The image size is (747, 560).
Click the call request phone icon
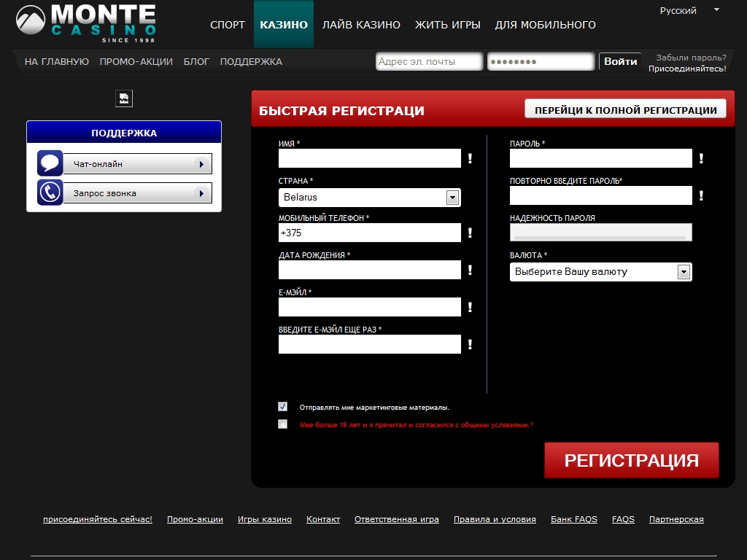(50, 192)
